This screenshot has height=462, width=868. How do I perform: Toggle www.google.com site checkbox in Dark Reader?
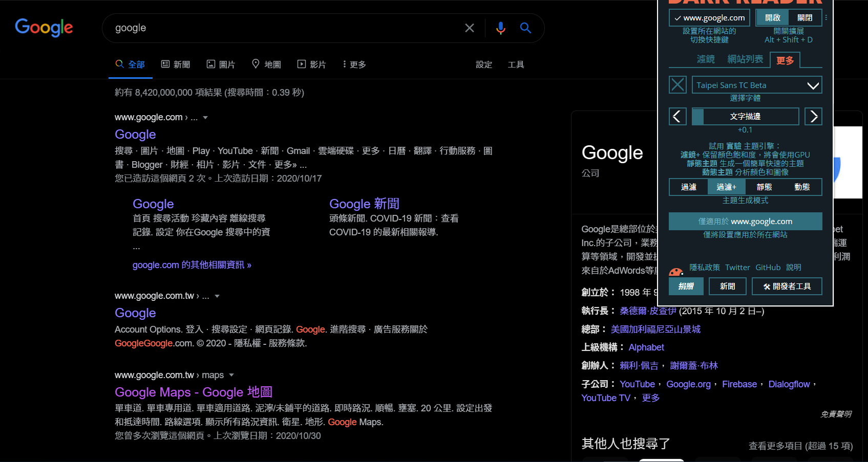709,18
